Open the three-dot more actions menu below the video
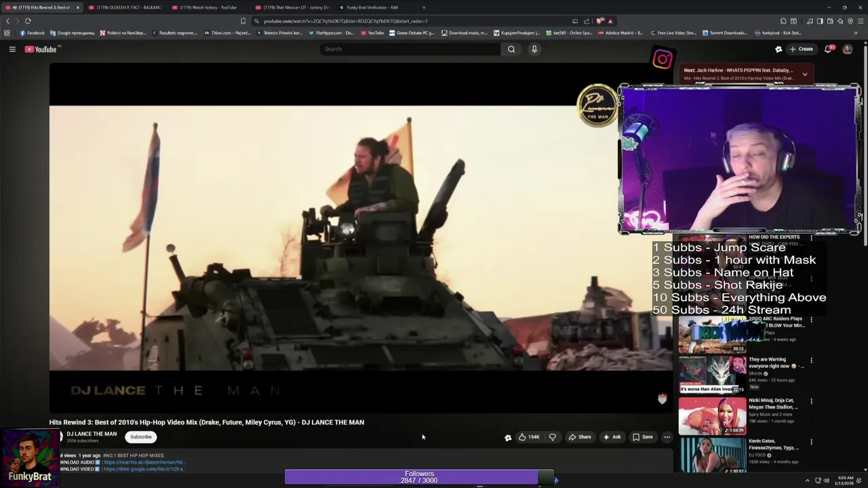The height and width of the screenshot is (488, 868). (667, 437)
